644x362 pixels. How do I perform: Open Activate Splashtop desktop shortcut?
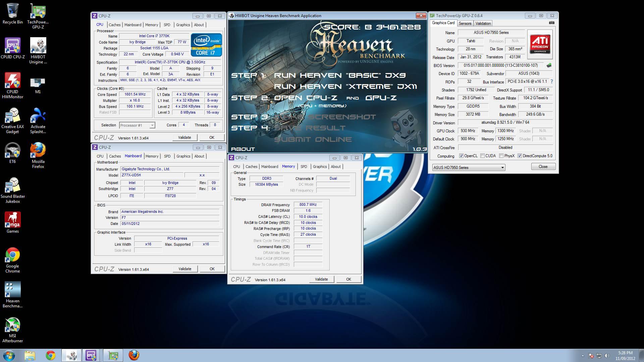click(38, 121)
